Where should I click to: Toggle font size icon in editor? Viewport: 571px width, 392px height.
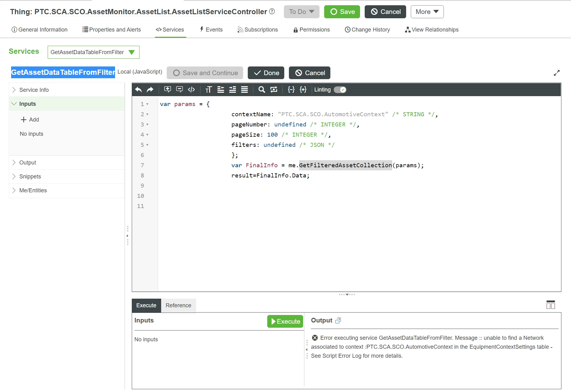208,90
